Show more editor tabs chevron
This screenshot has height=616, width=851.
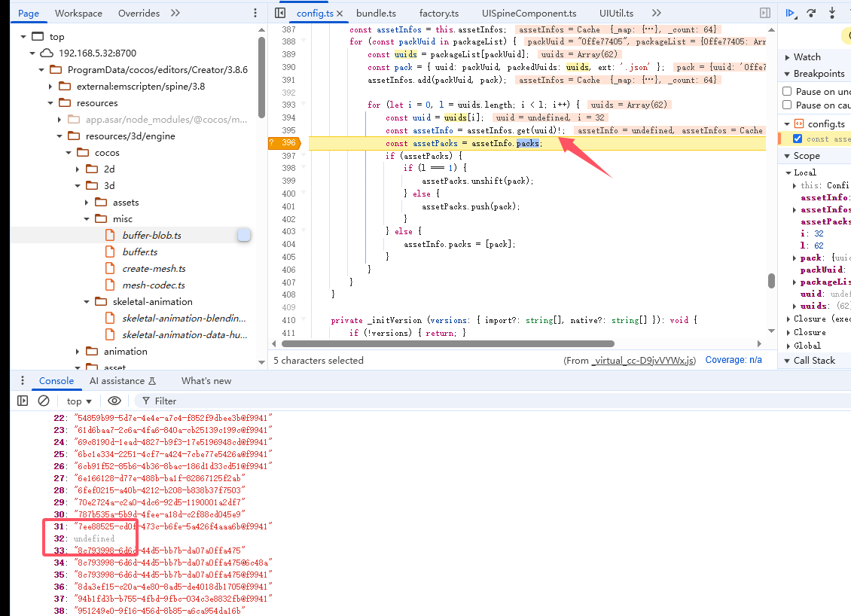pos(657,13)
